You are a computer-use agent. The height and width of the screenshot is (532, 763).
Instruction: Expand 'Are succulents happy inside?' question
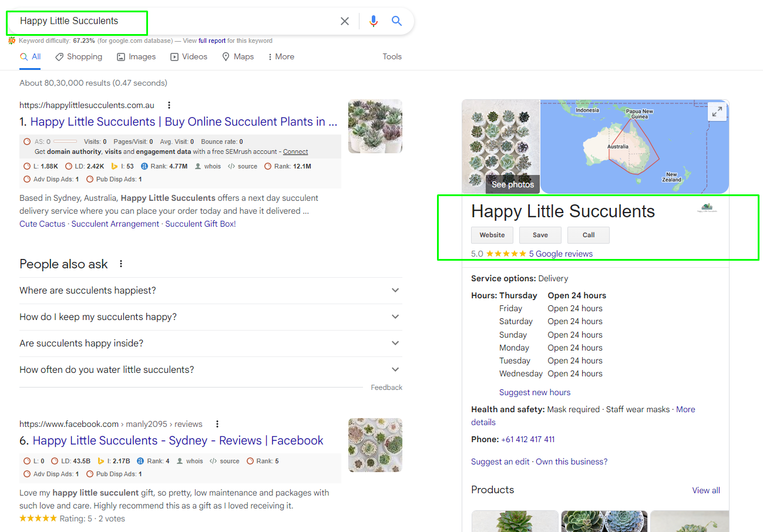pos(211,344)
